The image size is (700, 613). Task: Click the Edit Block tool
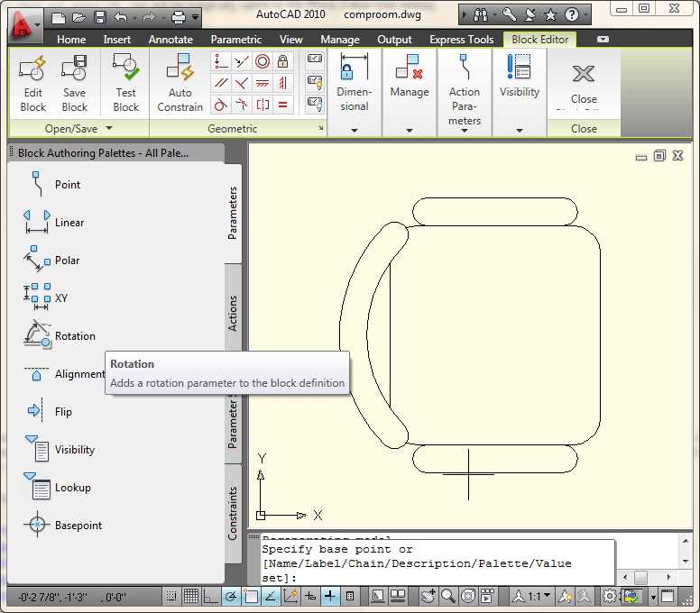pos(33,84)
